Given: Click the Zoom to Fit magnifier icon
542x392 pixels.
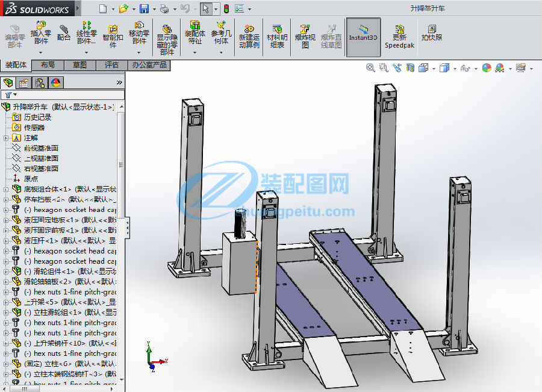Looking at the screenshot, I should click(x=370, y=68).
